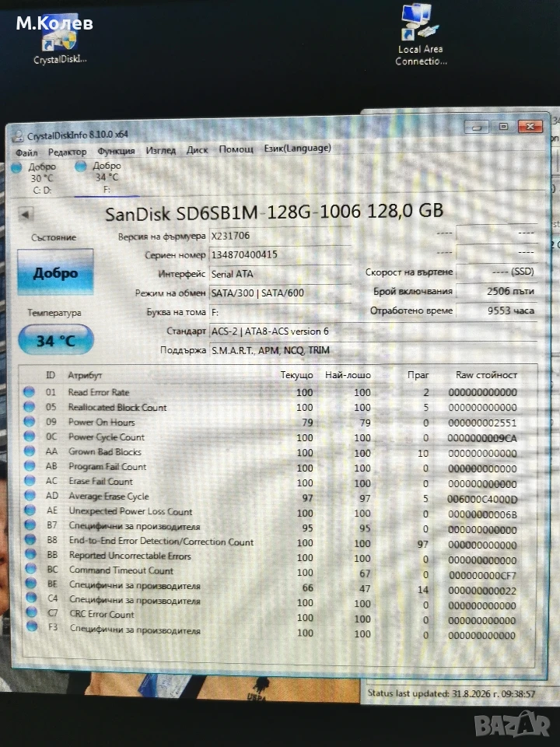Click the S.M.A.R.T., APM, NCQ, TRIM field
The height and width of the screenshot is (747, 560).
[373, 350]
